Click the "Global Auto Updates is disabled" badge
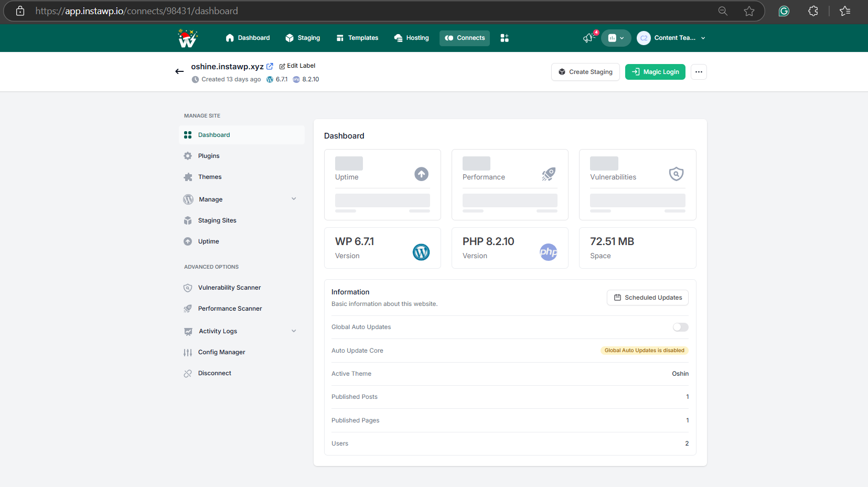Viewport: 868px width, 487px height. point(645,351)
